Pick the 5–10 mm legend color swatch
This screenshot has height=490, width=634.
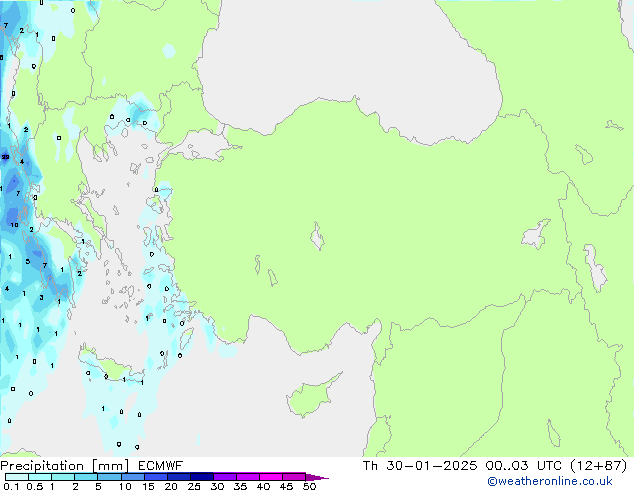point(110,477)
